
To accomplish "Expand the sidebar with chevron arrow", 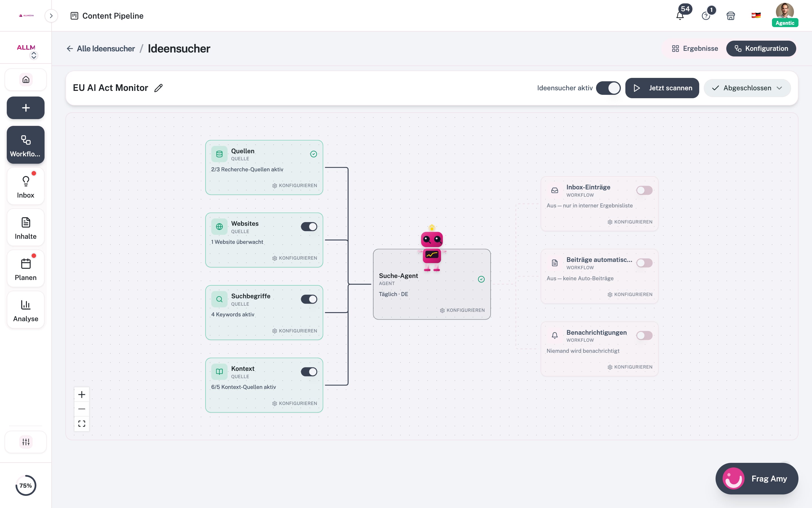I will 51,16.
